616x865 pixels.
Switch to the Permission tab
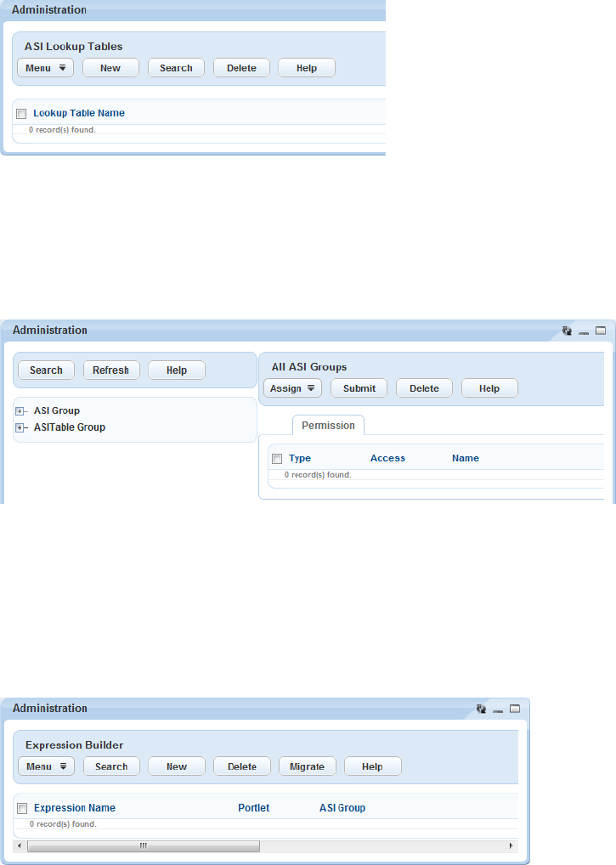click(x=328, y=426)
